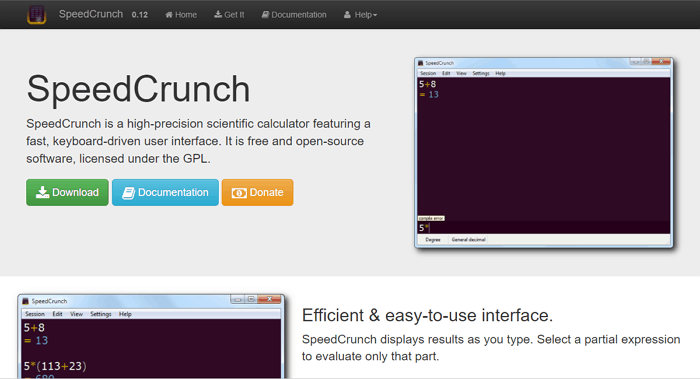Image resolution: width=700 pixels, height=379 pixels.
Task: Click the green Download button
Action: 67,192
